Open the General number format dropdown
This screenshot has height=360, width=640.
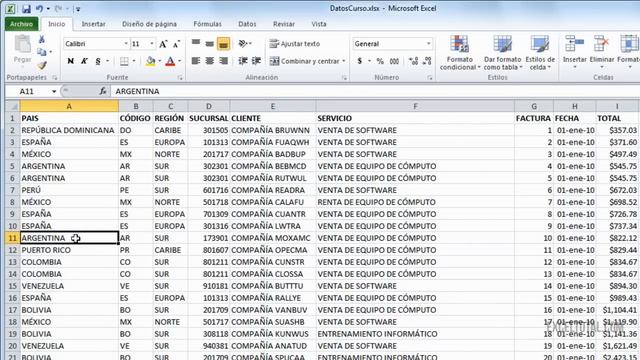pos(429,44)
